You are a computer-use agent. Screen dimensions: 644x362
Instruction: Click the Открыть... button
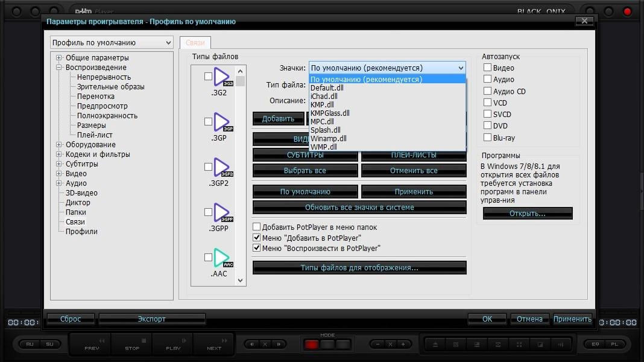coord(528,213)
